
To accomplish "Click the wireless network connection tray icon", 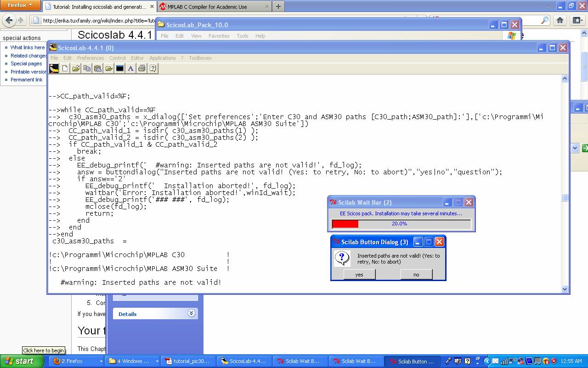I will pyautogui.click(x=513, y=361).
